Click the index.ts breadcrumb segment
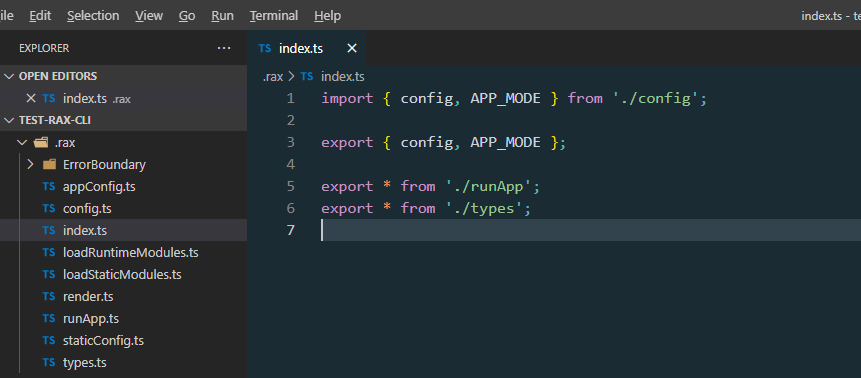 coord(343,76)
